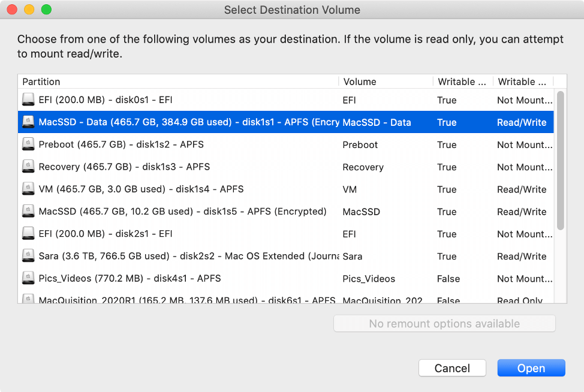584x392 pixels.
Task: Click the first Writable column header
Action: pyautogui.click(x=462, y=82)
